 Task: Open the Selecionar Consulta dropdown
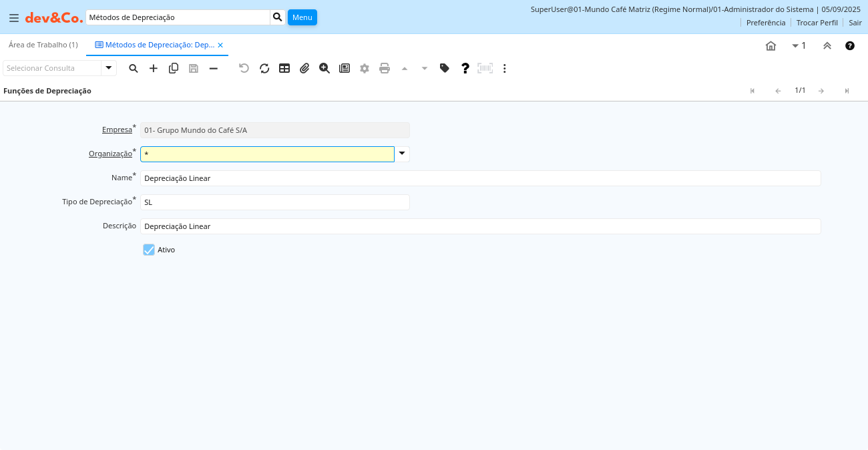(x=109, y=68)
